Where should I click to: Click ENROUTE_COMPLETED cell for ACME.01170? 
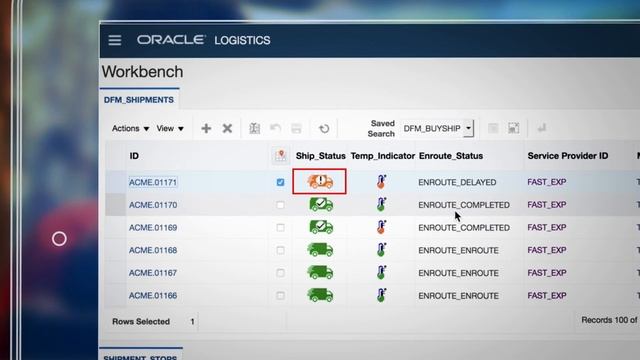click(464, 205)
